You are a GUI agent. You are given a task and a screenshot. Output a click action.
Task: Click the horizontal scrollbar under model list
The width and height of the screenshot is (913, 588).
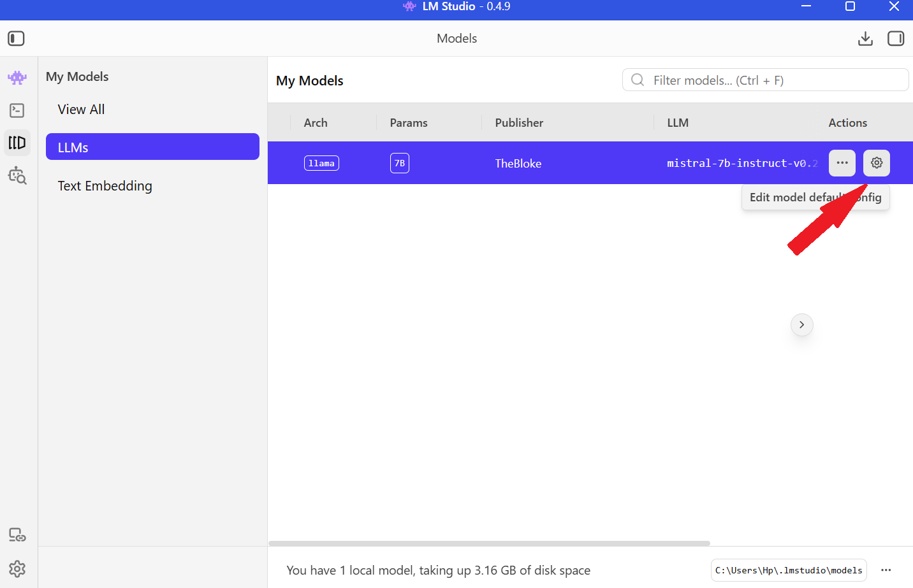click(489, 543)
